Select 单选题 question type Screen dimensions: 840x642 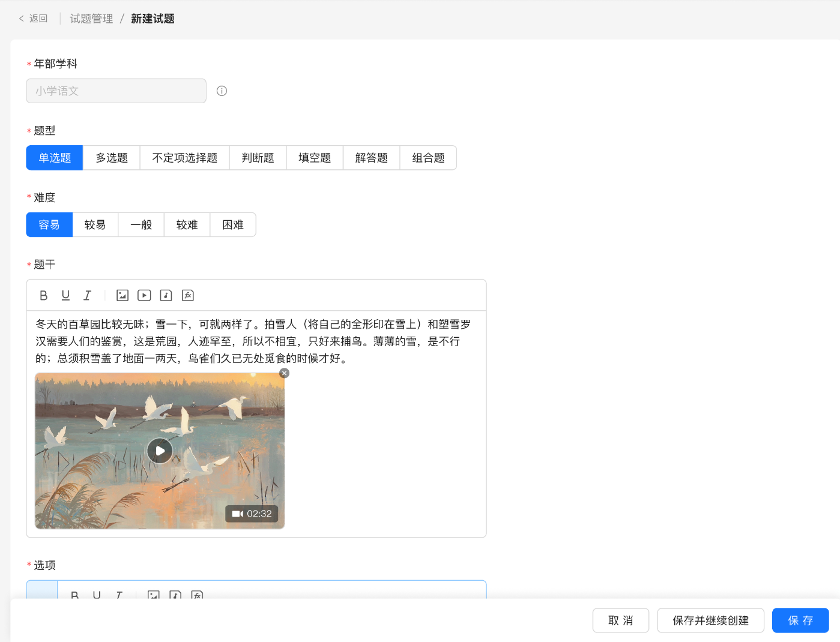[55, 158]
